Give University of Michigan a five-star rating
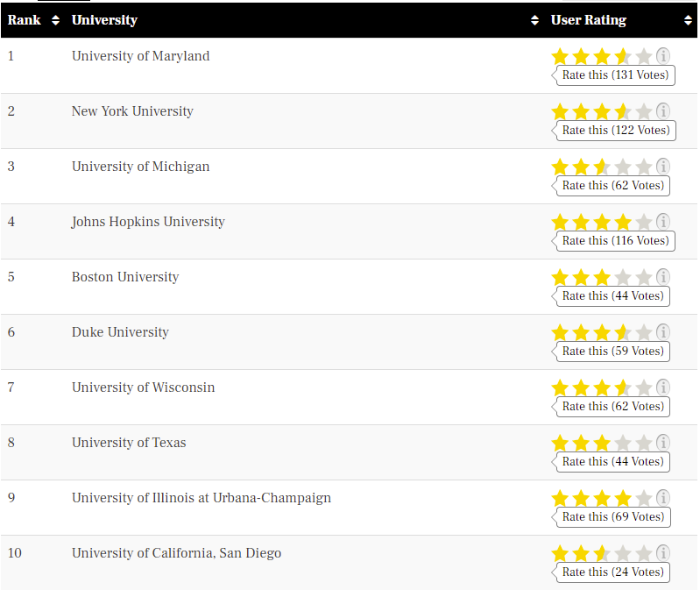 click(644, 167)
